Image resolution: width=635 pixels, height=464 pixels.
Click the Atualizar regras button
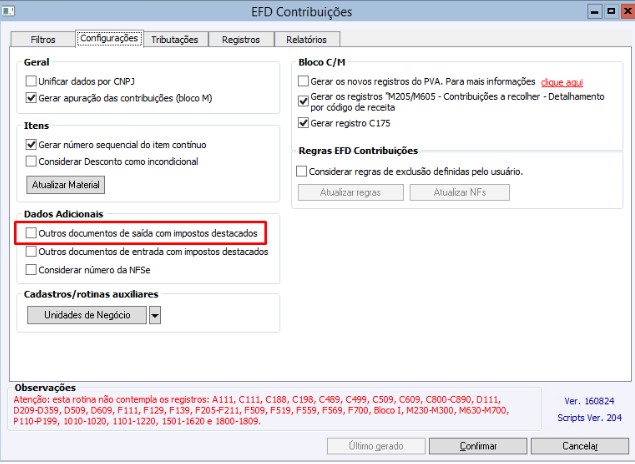[x=351, y=192]
